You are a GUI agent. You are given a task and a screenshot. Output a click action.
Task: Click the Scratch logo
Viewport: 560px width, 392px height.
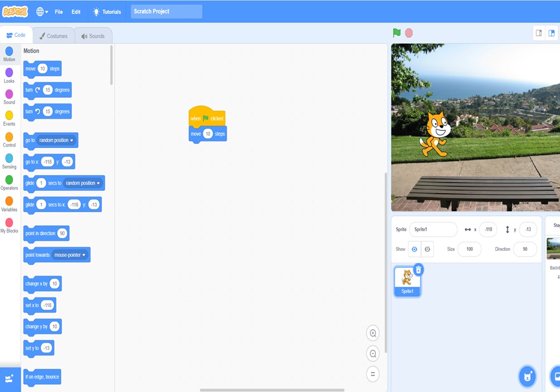coord(15,11)
